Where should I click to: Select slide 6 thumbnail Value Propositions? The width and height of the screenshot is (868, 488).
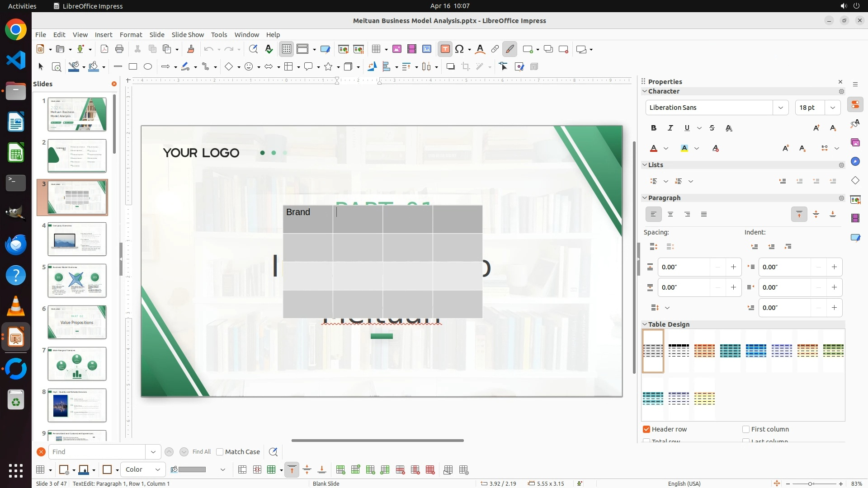(x=77, y=322)
